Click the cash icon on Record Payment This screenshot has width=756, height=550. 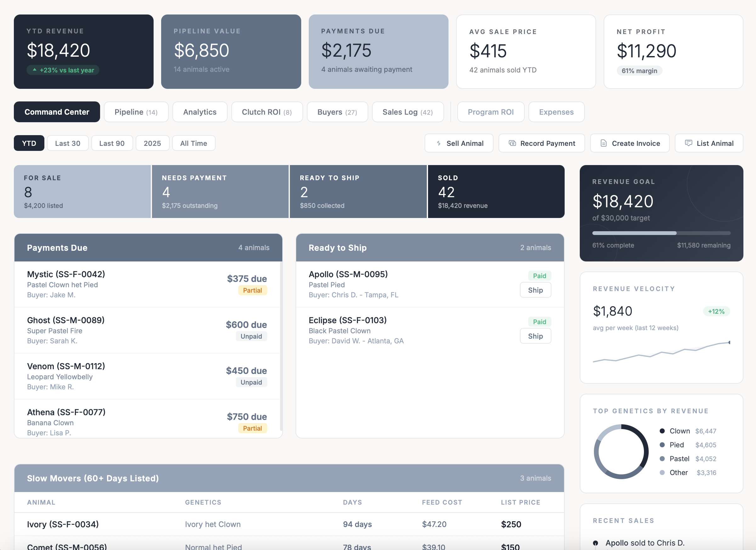pos(512,143)
